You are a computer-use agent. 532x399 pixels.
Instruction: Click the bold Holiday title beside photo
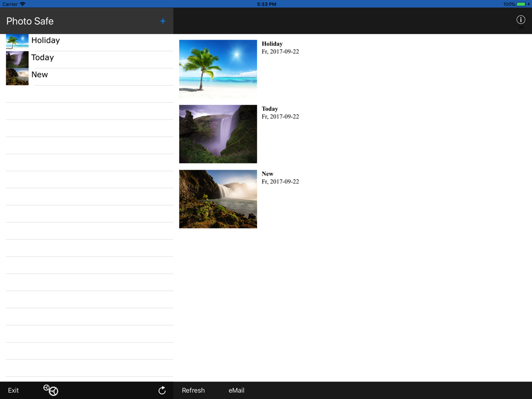(x=272, y=44)
